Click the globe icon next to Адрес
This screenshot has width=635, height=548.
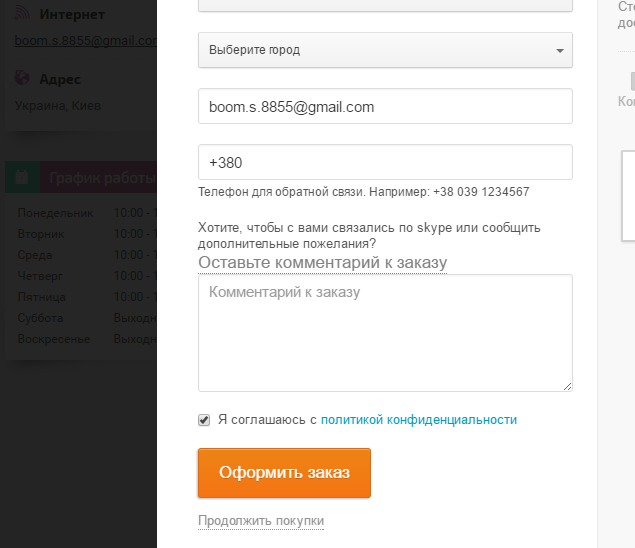pyautogui.click(x=22, y=78)
